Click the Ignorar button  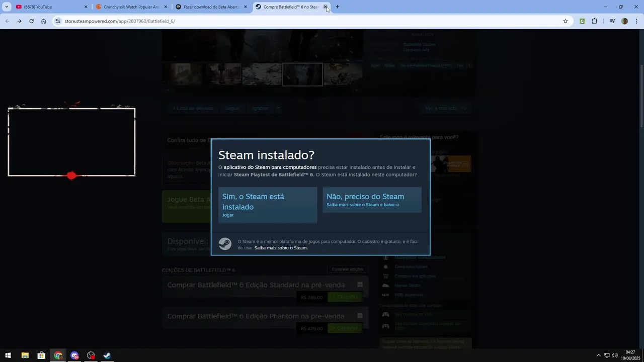point(260,108)
